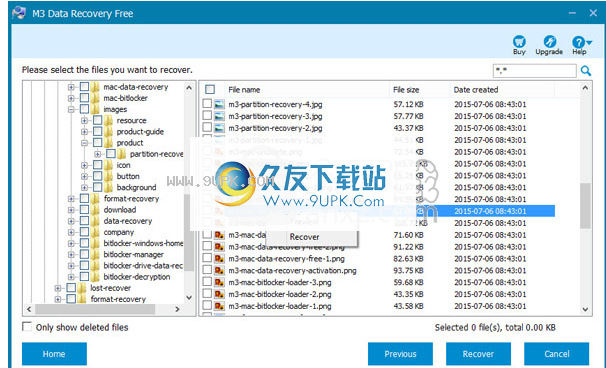Click the company folder icon
This screenshot has height=368, width=606.
[x=95, y=232]
